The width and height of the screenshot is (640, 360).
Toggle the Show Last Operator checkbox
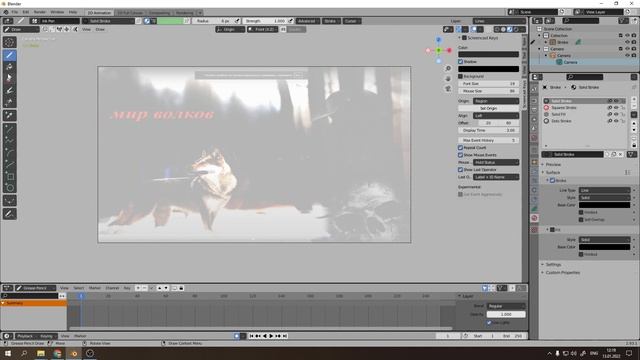[460, 170]
